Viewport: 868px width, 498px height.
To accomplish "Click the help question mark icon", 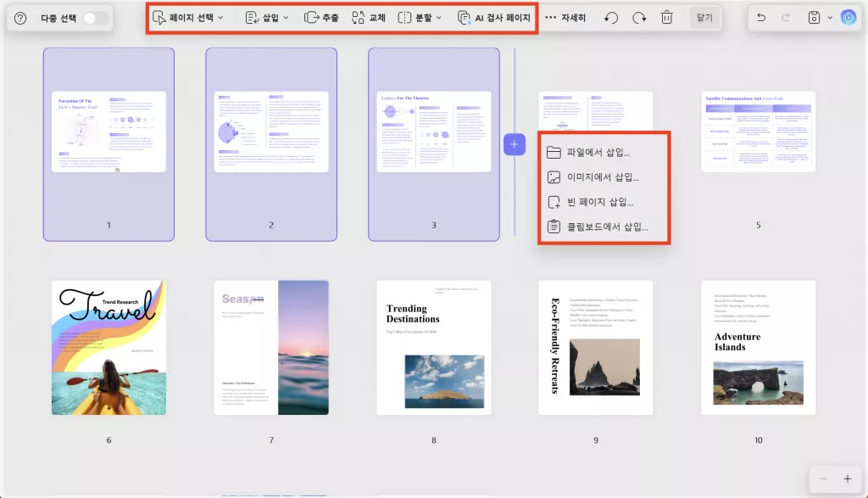I will pos(19,17).
